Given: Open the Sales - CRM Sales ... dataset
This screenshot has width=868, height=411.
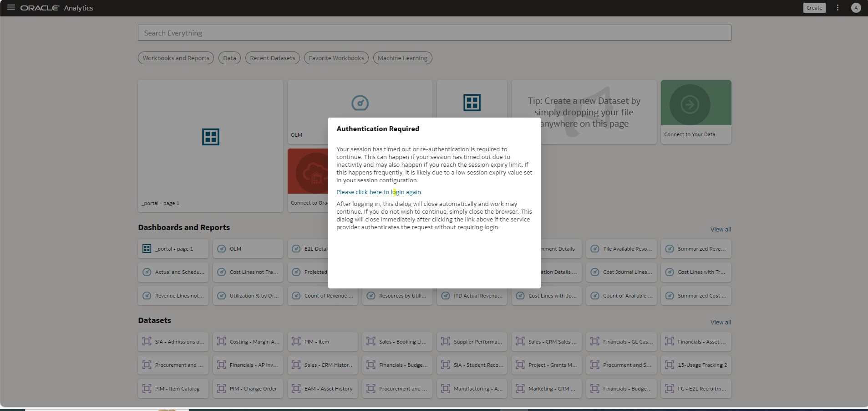Looking at the screenshot, I should pyautogui.click(x=546, y=342).
